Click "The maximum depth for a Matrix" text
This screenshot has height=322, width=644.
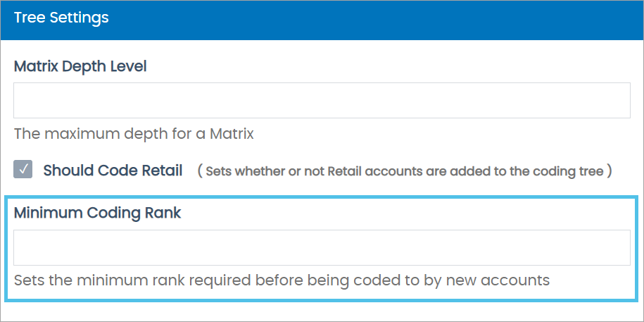point(134,132)
